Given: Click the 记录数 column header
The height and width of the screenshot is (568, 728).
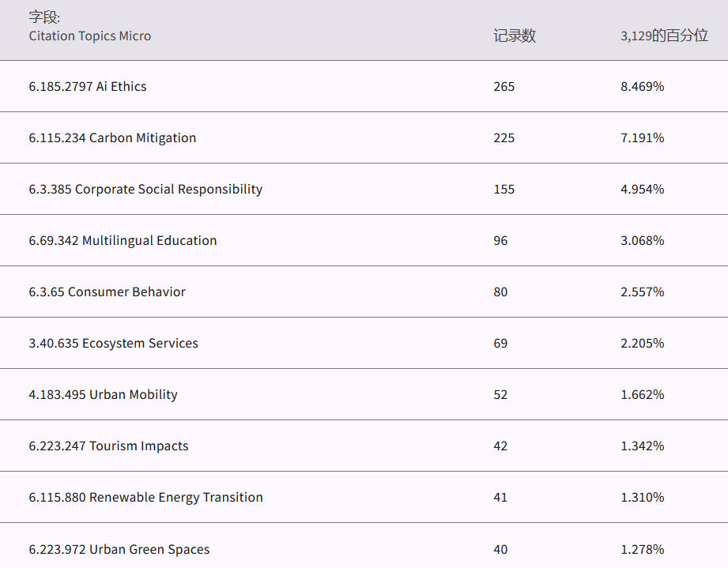Looking at the screenshot, I should tap(515, 36).
